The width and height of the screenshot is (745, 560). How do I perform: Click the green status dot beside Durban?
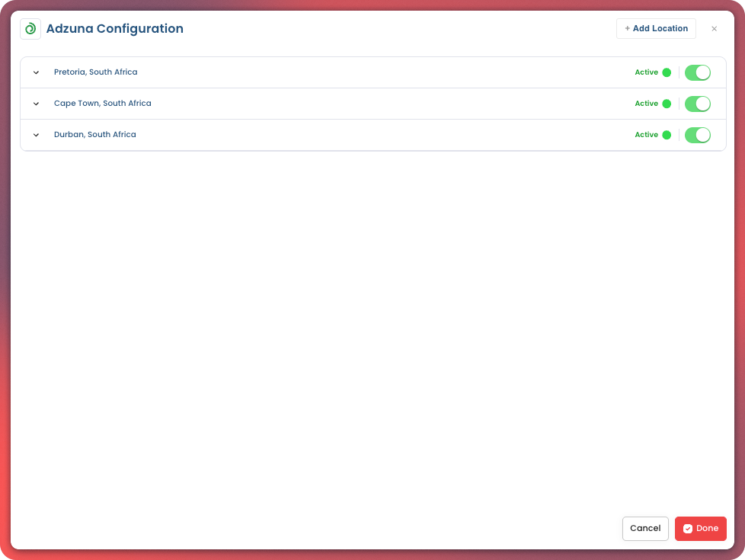(x=668, y=134)
